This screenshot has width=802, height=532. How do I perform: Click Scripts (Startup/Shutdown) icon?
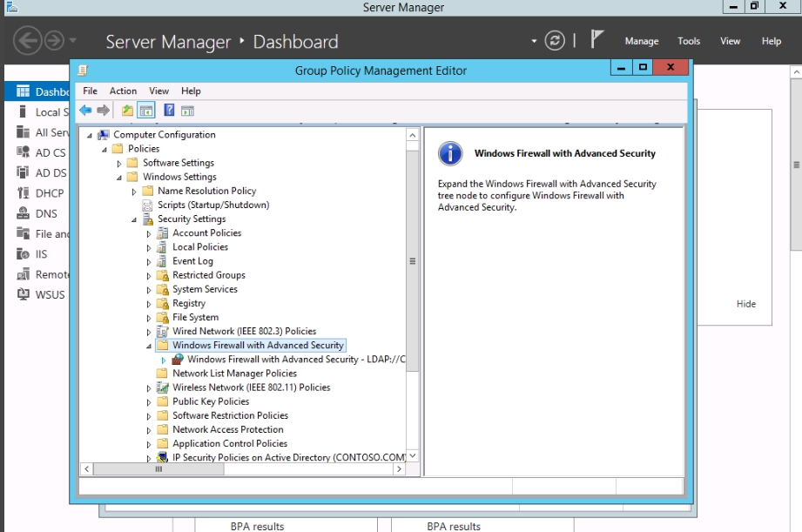[147, 205]
